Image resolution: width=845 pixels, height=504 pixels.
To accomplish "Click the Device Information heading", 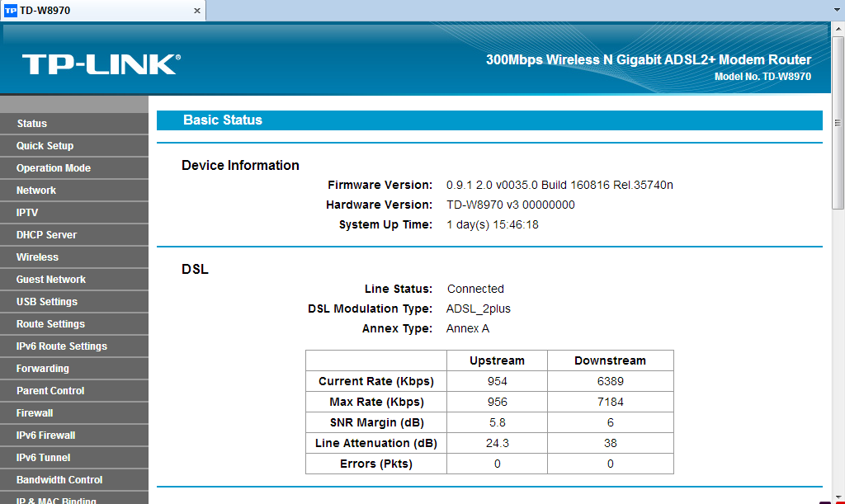I will pos(240,165).
